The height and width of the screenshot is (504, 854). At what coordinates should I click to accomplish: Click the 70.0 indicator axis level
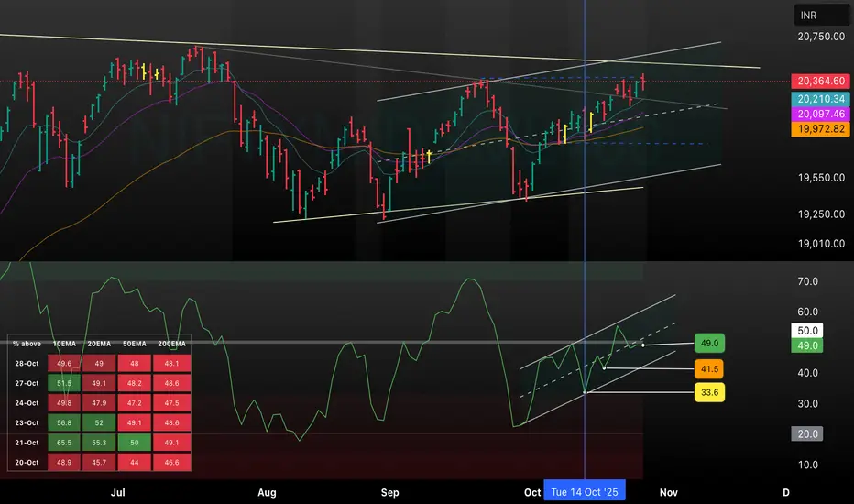tap(807, 281)
